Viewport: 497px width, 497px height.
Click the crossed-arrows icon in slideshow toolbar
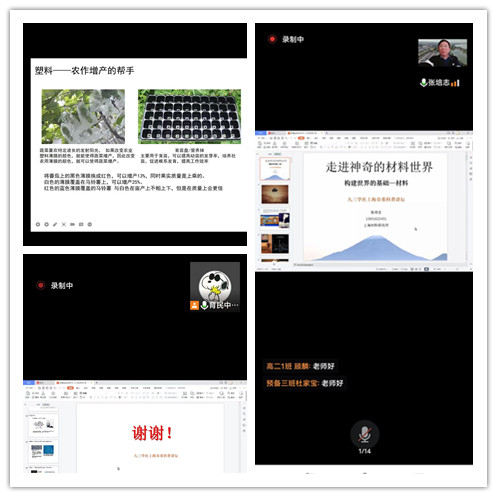(x=64, y=224)
